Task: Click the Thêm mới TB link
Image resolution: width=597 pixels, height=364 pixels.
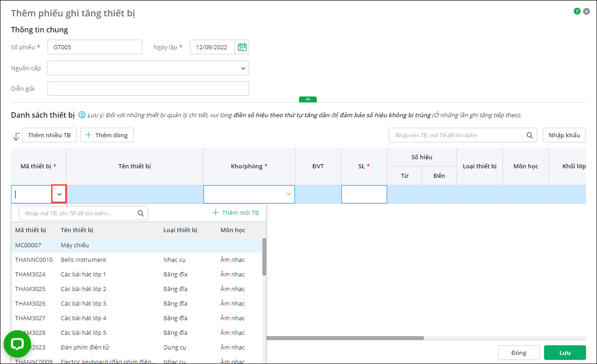Action: click(236, 213)
